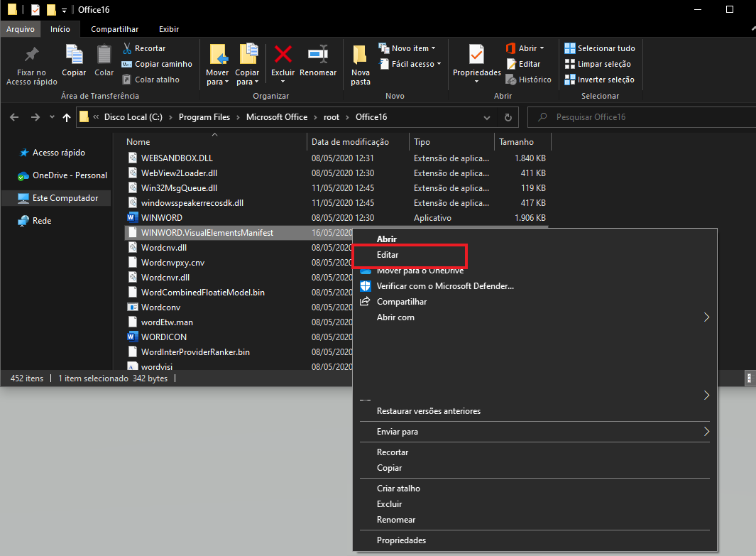This screenshot has height=556, width=756.
Task: Click the Renomear ribbon icon
Action: coord(318,54)
